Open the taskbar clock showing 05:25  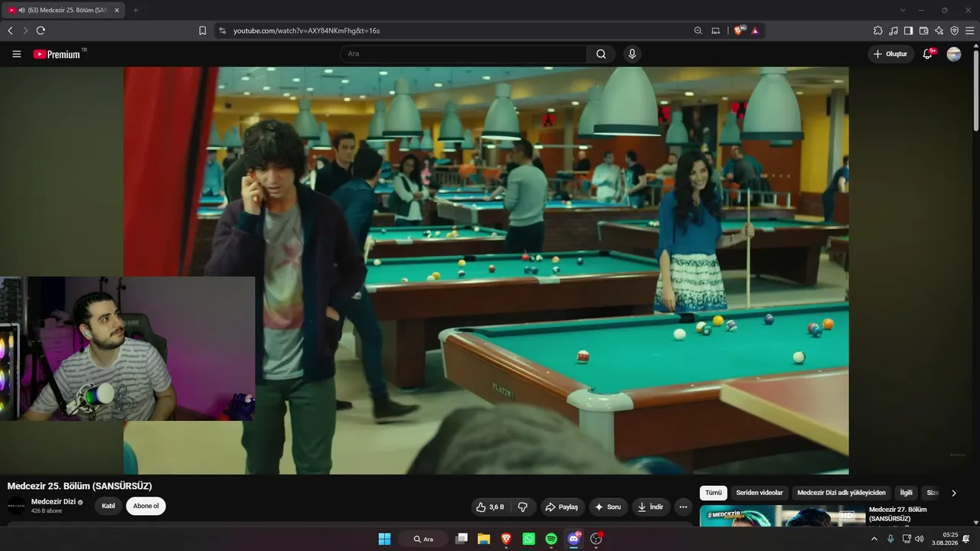[946, 539]
